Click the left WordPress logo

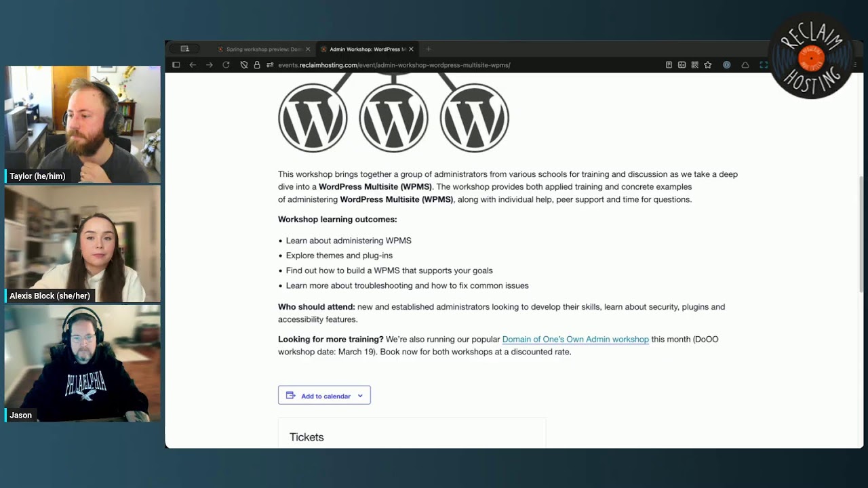point(313,117)
